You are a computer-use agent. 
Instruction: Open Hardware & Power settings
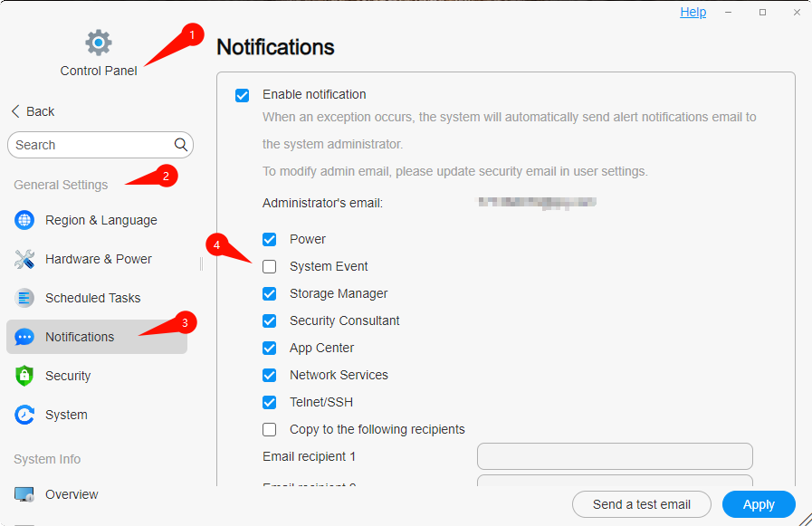[x=97, y=259]
